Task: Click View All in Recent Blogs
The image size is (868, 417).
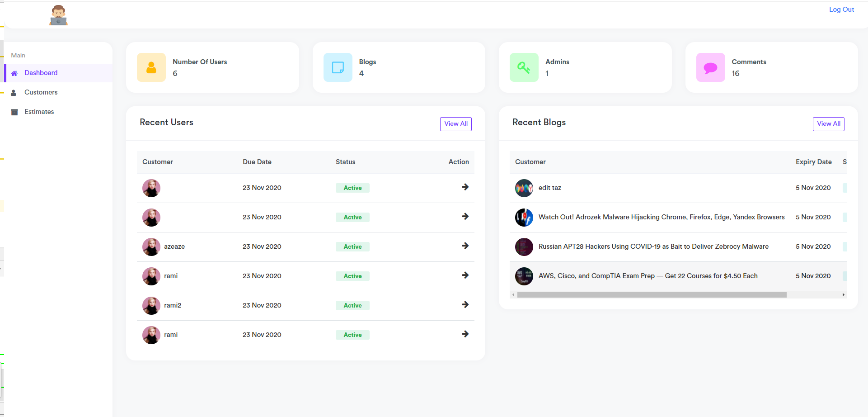Action: 828,123
